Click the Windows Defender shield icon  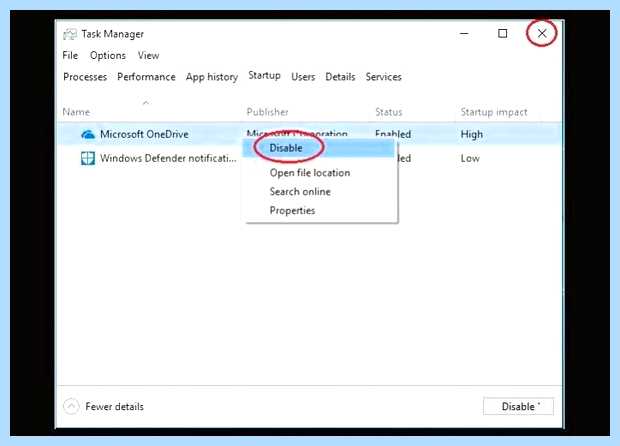88,158
